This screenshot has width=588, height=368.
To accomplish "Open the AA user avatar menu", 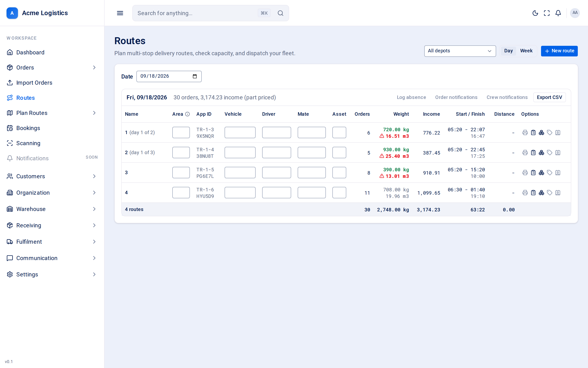I will click(x=575, y=13).
